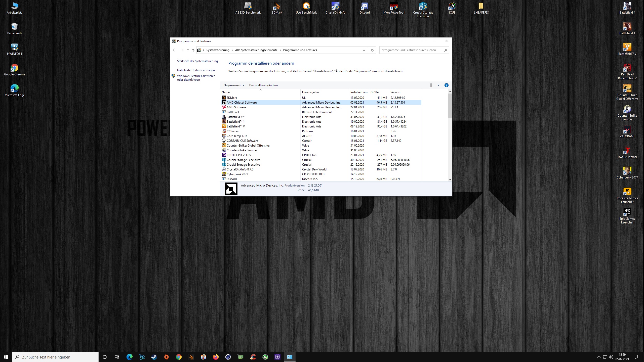Image resolution: width=644 pixels, height=362 pixels.
Task: Go up one folder level arrow
Action: pos(193,50)
